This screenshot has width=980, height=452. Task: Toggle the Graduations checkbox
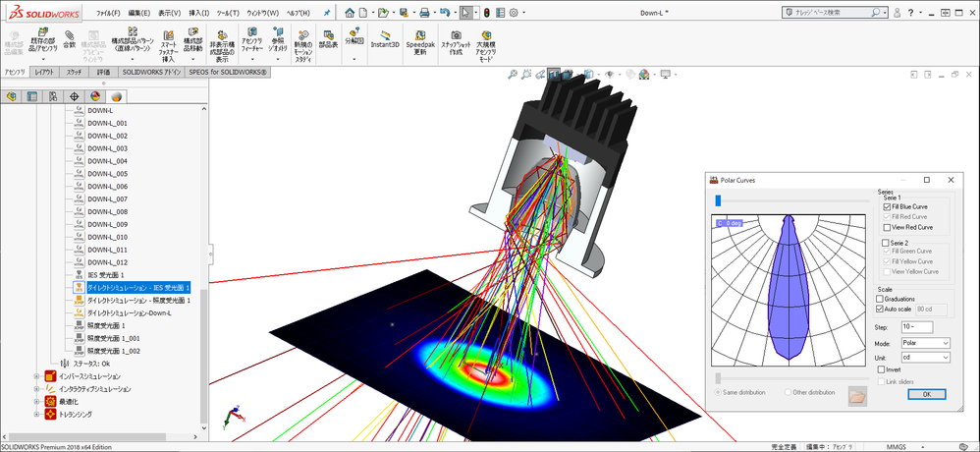pyautogui.click(x=881, y=299)
